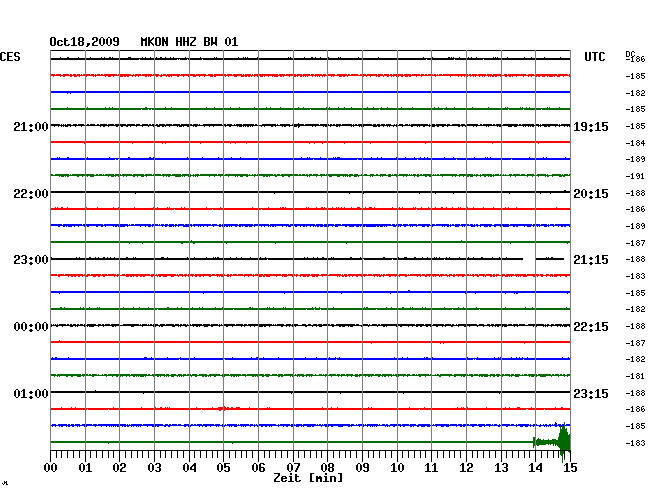Select the 22:00 CES time label
The width and height of the screenshot is (650, 494).
point(31,194)
